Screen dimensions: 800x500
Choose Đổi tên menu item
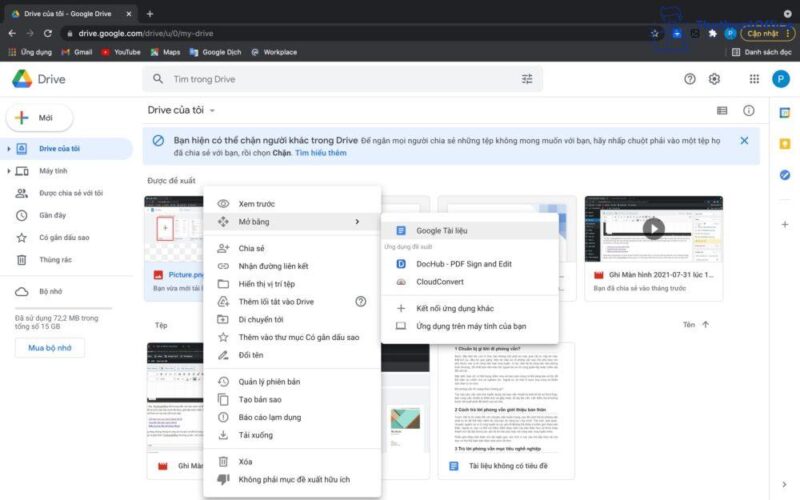tap(292, 355)
